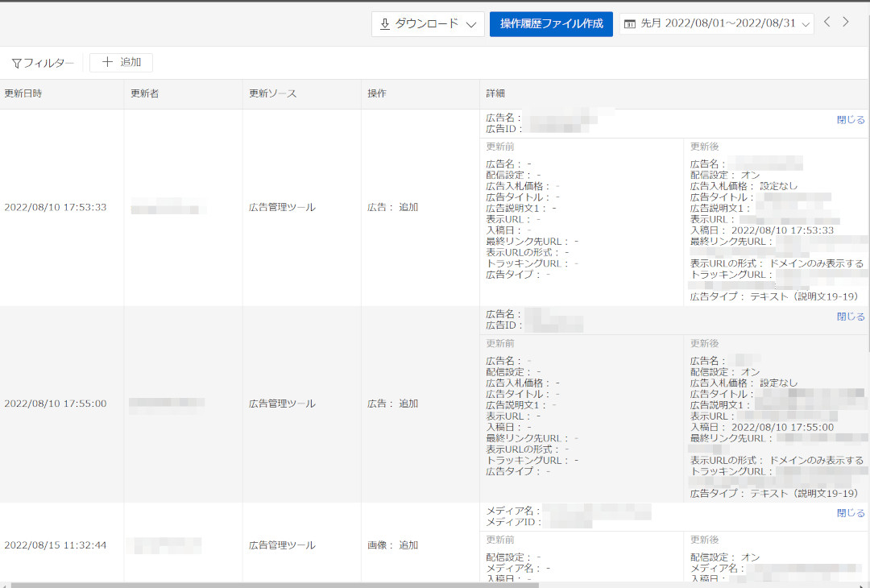Go to previous period with left arrow
This screenshot has height=588, width=870.
pos(826,23)
